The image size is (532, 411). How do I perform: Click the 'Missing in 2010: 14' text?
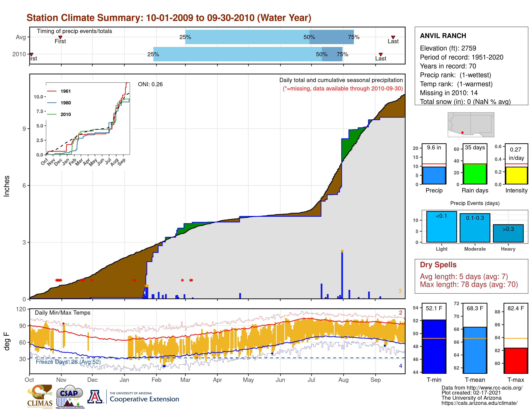(x=449, y=93)
